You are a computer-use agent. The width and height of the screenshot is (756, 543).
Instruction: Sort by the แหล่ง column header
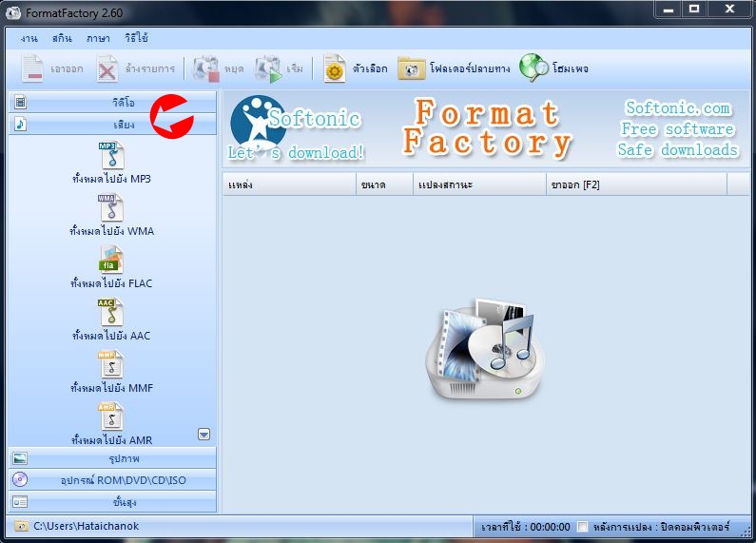tap(289, 184)
